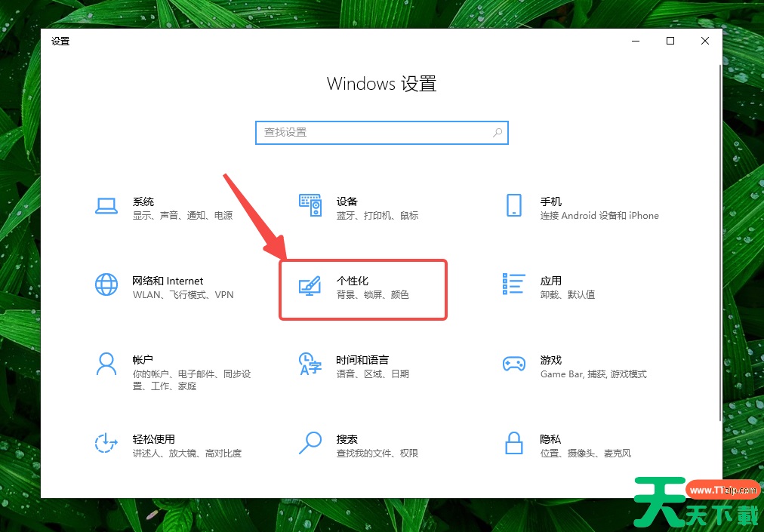
Task: Click the System (系统) laptop icon
Action: click(106, 205)
